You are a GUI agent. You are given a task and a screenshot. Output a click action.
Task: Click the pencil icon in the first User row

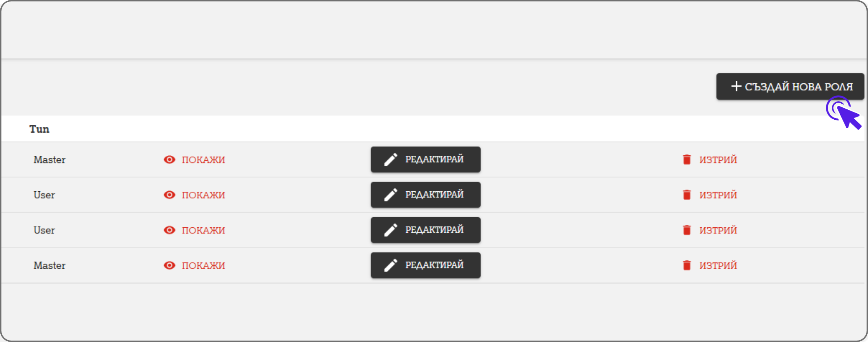[391, 195]
